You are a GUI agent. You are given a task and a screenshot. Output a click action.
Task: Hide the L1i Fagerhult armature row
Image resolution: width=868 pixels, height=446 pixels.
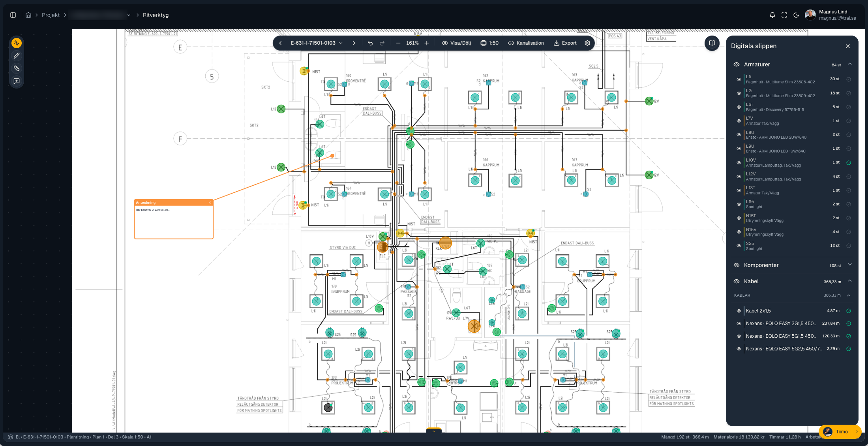click(739, 79)
